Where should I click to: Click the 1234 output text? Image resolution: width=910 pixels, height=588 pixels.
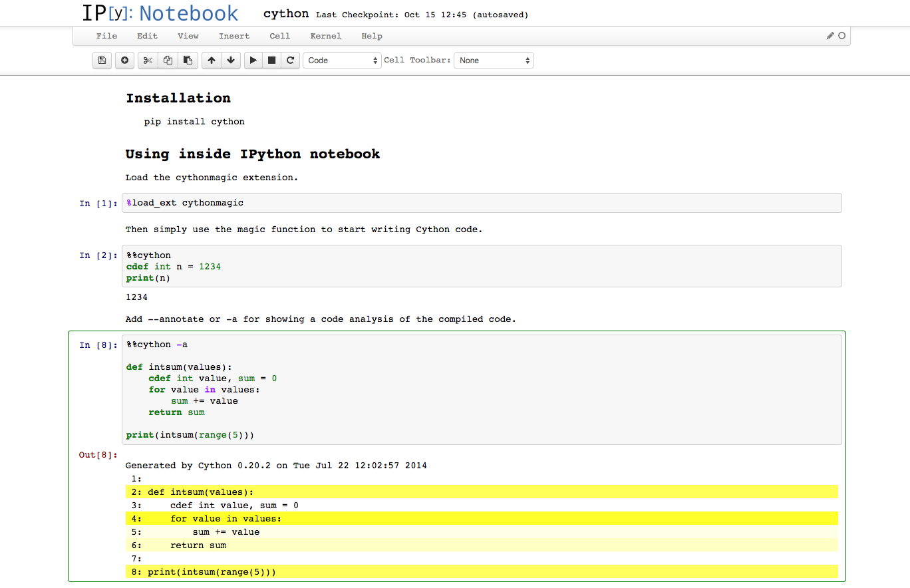click(x=136, y=297)
